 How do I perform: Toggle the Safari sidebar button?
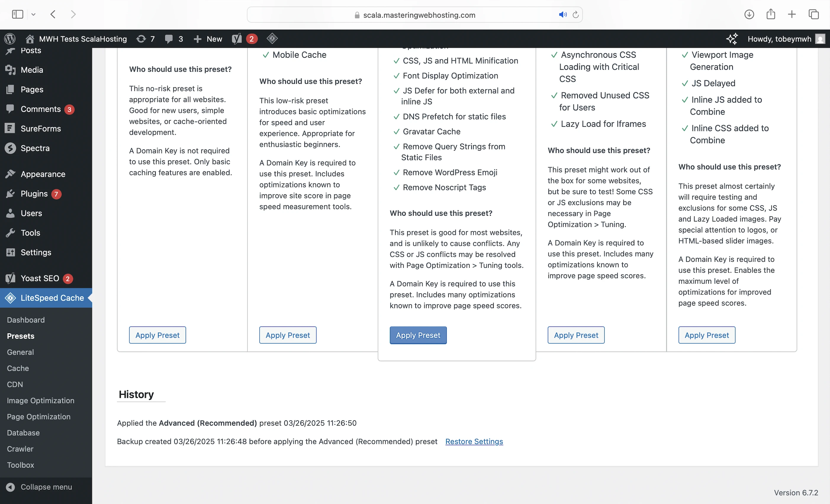[x=17, y=14]
